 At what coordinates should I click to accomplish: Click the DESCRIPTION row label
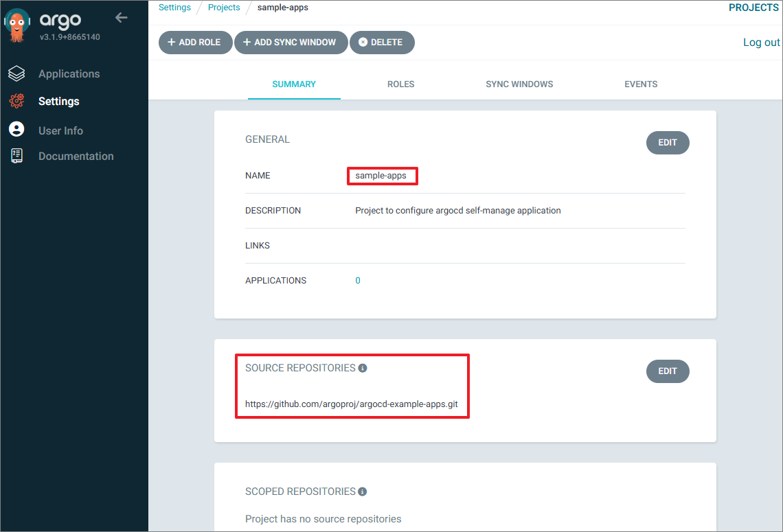[x=273, y=211]
